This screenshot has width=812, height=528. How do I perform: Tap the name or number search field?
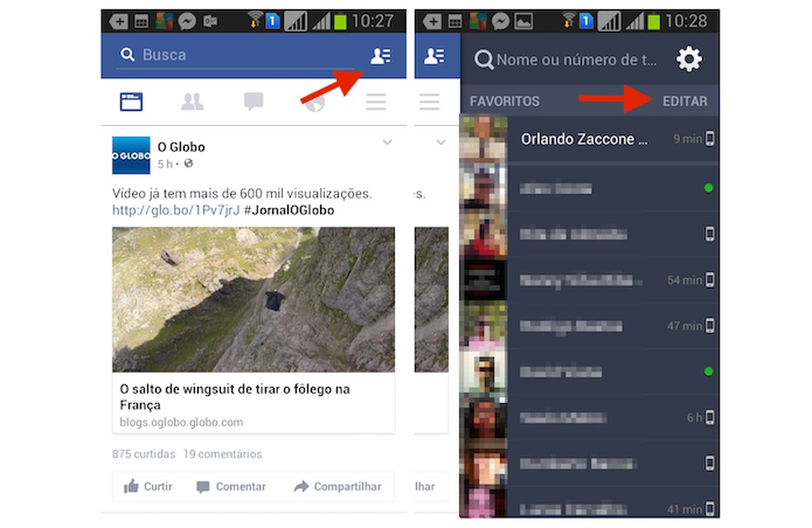pyautogui.click(x=567, y=60)
